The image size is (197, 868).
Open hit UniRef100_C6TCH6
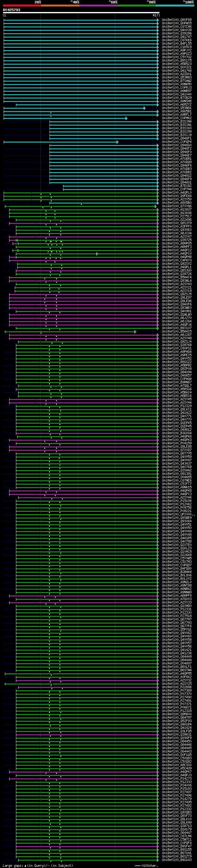pos(177,26)
